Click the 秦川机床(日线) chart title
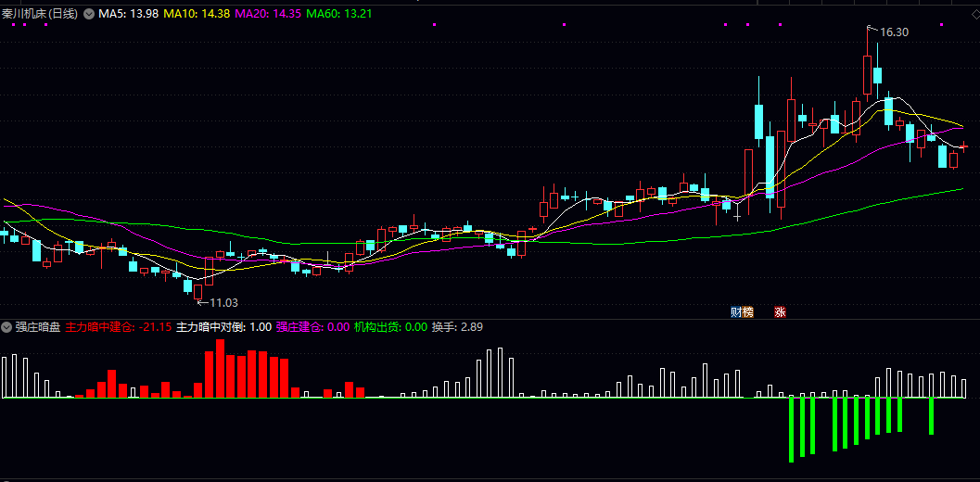The image size is (980, 482). [40, 14]
